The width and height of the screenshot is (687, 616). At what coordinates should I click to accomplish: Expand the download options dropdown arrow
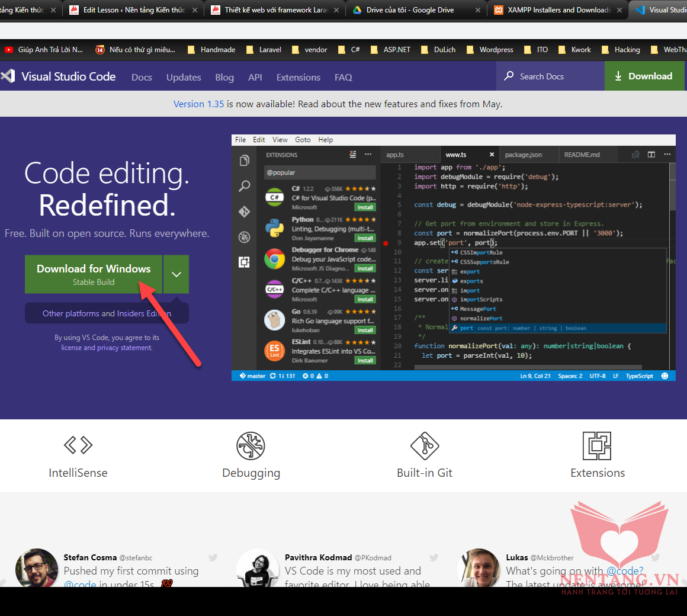point(176,274)
